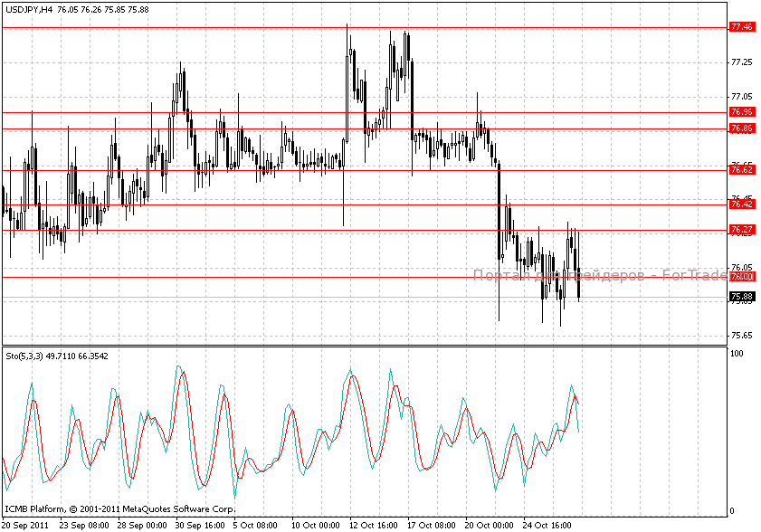Click the 75.65 price axis value

(x=742, y=336)
